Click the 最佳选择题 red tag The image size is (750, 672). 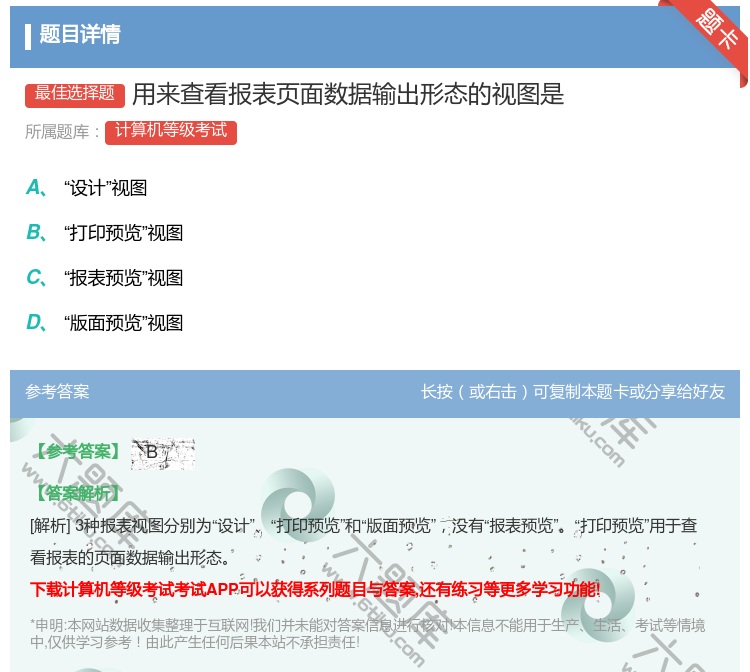[x=75, y=94]
